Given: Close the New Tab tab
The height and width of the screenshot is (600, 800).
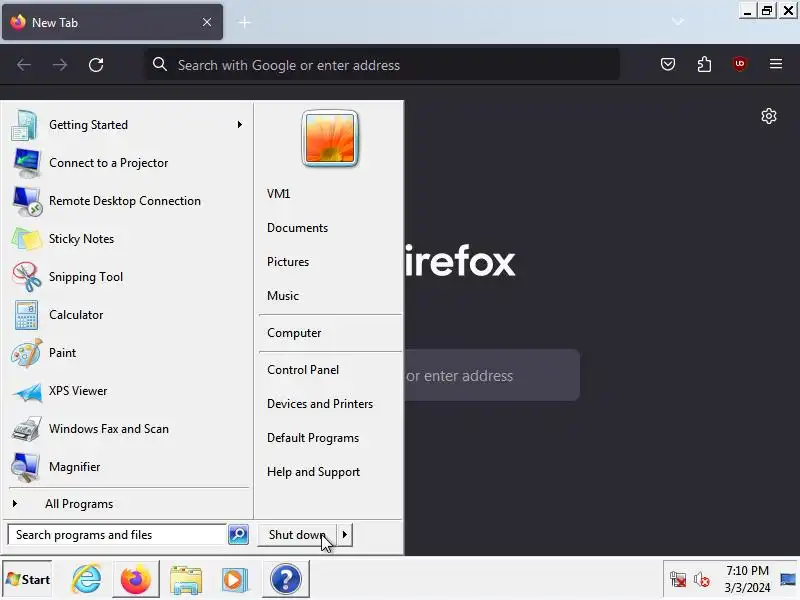Looking at the screenshot, I should [207, 22].
